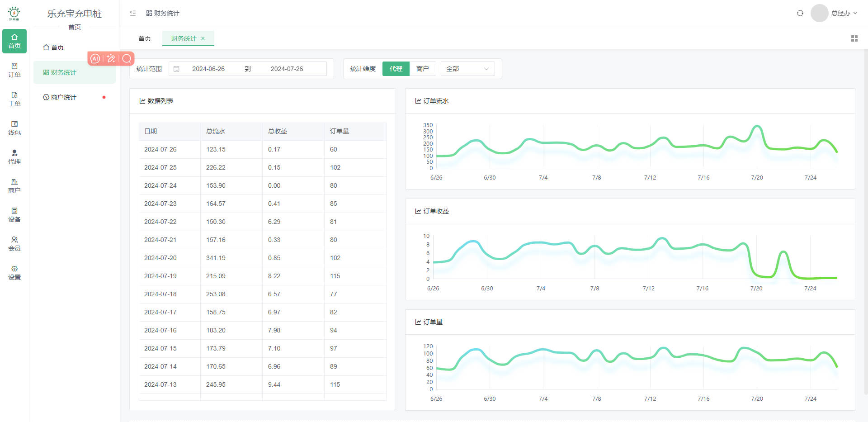
Task: Click the 订单量 column header
Action: 355,131
